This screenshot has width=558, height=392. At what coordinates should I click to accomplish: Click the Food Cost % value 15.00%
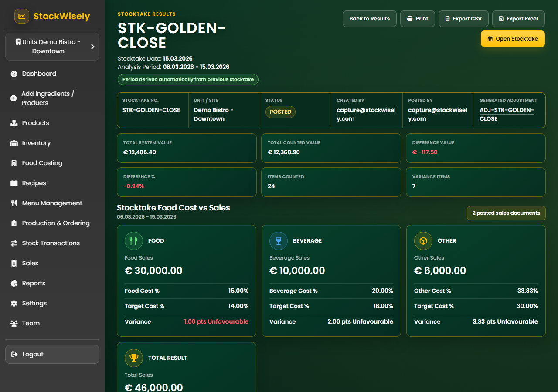238,291
